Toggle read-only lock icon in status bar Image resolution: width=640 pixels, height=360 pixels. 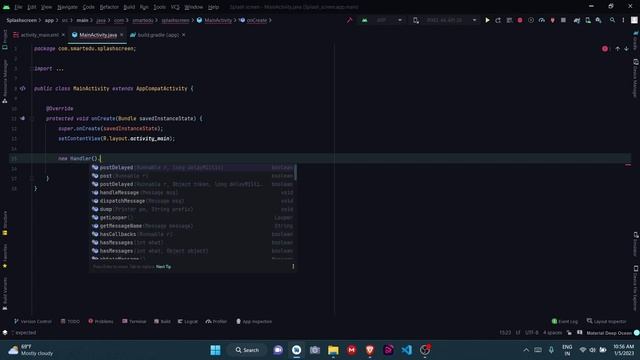(569, 333)
